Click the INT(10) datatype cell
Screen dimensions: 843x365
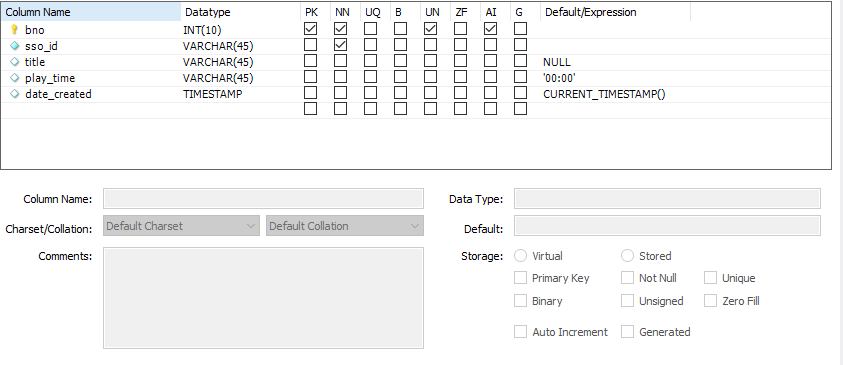pos(202,30)
